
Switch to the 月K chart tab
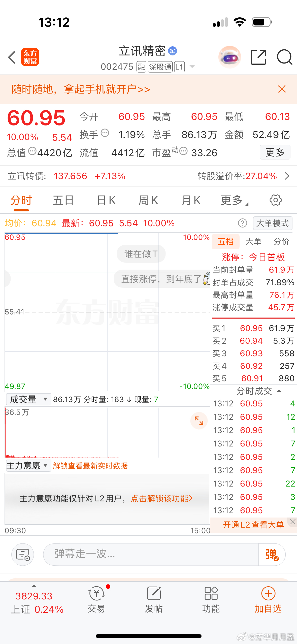coord(191,201)
